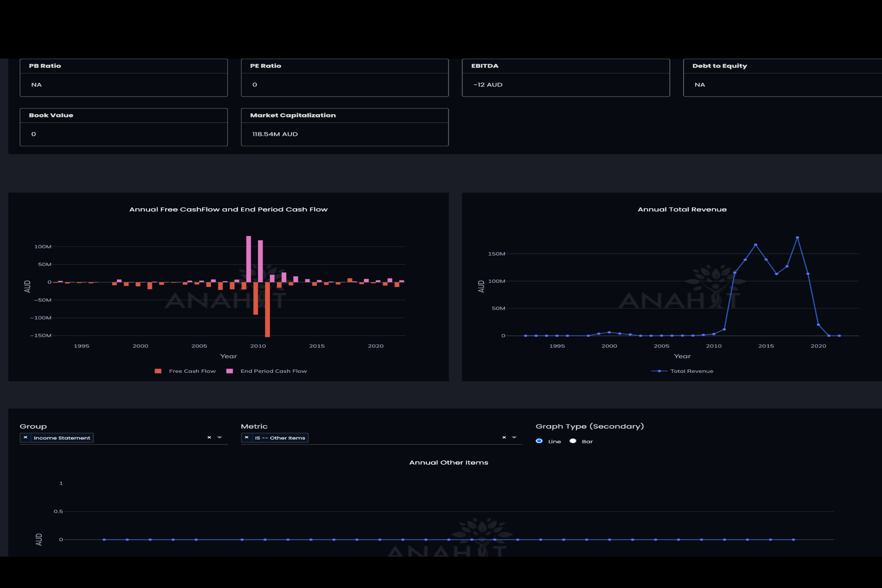Click the tallest pink End Period Cash Flow bar

point(248,259)
